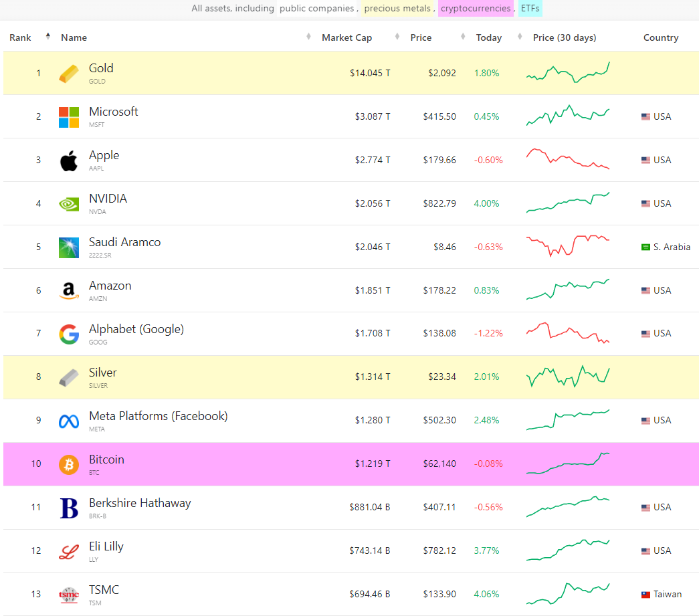Click USA flag in Berkshire Hathaway row
This screenshot has width=699, height=616.
(645, 508)
